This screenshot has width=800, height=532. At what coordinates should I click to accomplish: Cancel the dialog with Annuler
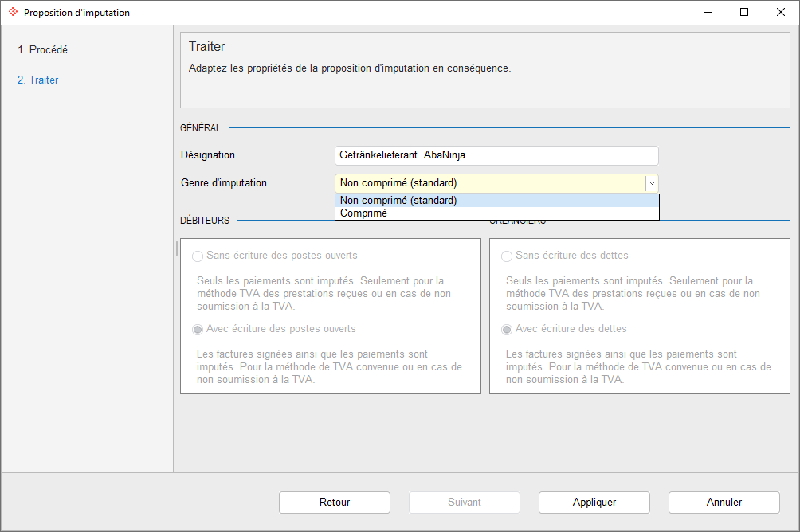pyautogui.click(x=724, y=503)
